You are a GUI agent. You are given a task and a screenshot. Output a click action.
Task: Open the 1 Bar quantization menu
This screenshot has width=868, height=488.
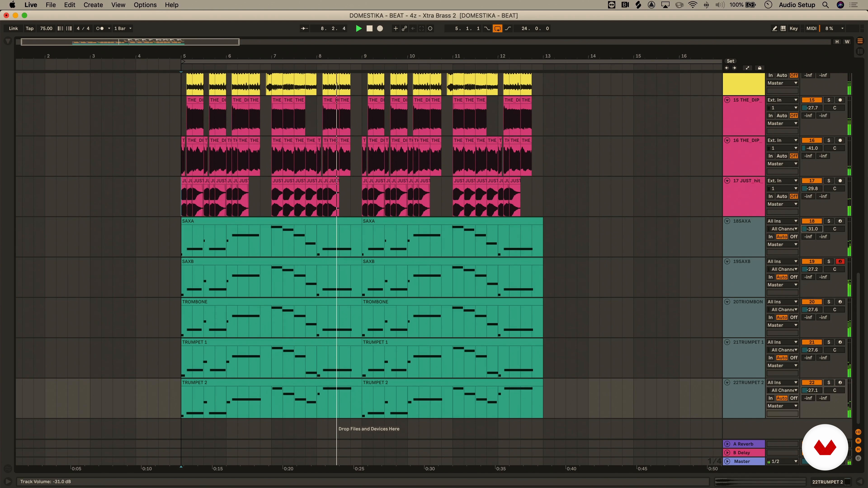coord(123,29)
